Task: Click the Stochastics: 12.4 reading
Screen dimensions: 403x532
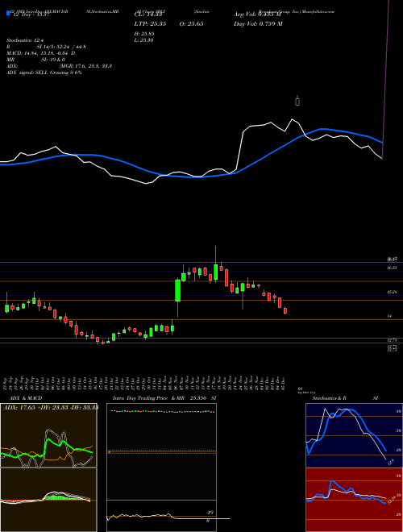Action: (x=25, y=40)
